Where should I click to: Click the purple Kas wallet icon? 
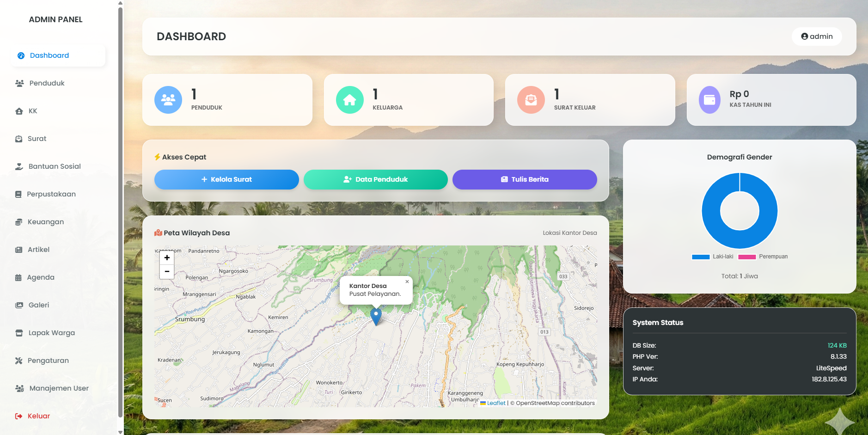tap(709, 100)
